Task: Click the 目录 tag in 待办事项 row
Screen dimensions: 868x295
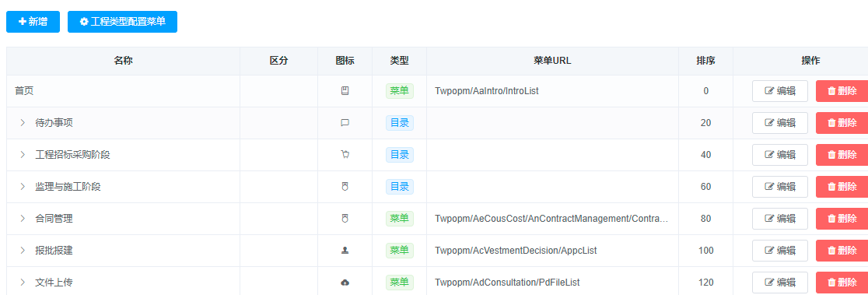Action: click(400, 123)
